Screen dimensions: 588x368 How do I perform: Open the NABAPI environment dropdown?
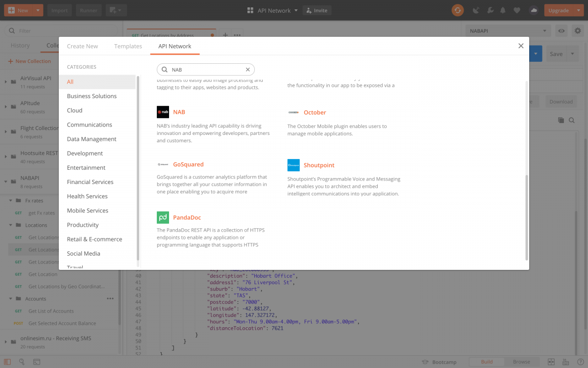508,31
